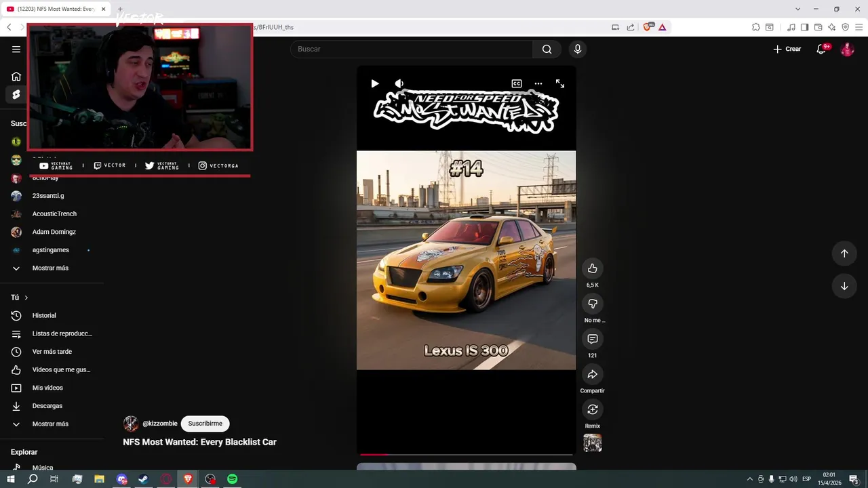Viewport: 868px width, 488px height.
Task: Start voice search with the microphone
Action: click(x=578, y=49)
